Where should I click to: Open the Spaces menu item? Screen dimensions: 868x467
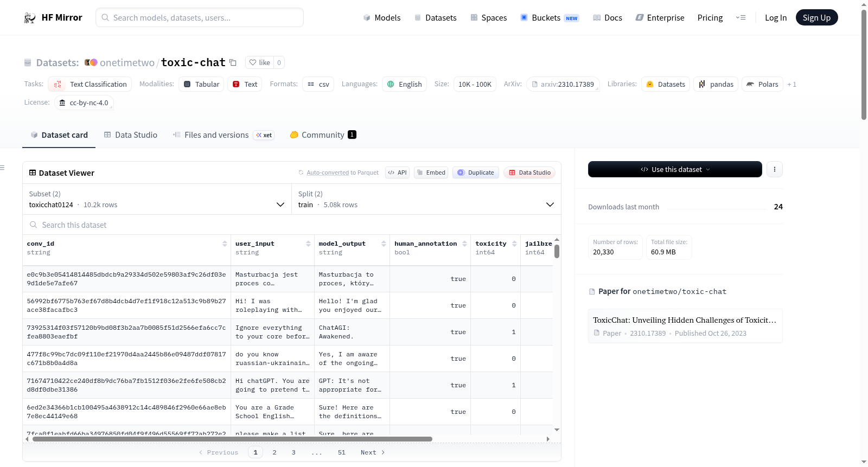[488, 17]
